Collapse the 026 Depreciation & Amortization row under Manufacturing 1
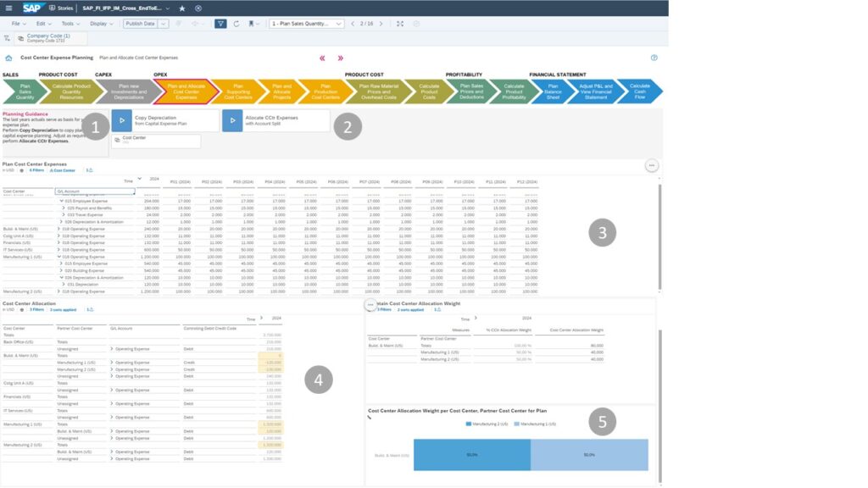This screenshot has width=868, height=488. (x=63, y=277)
